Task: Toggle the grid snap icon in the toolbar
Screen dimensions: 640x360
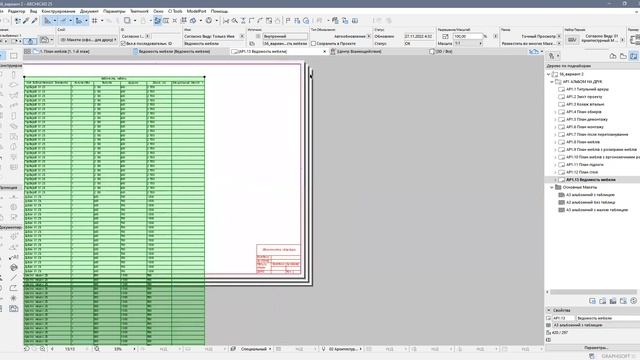Action: [x=95, y=20]
